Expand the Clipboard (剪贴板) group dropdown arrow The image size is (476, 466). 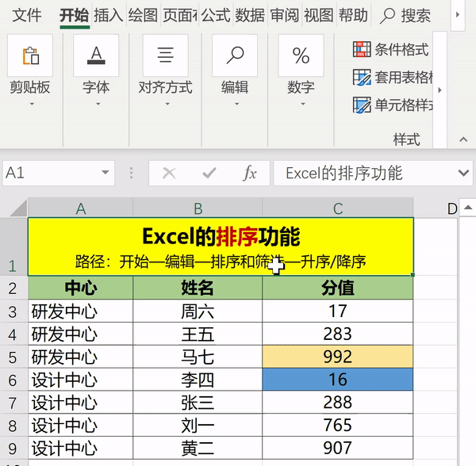click(32, 104)
